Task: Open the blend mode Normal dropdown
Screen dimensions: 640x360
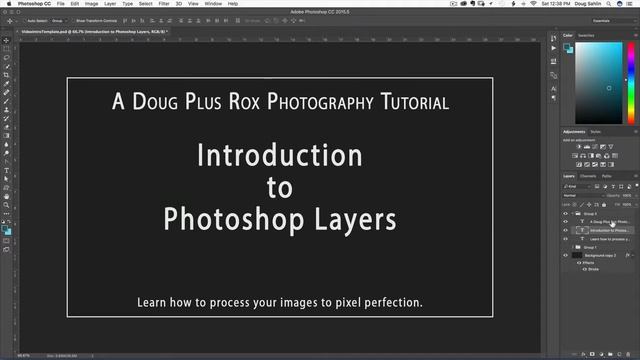Action: (x=583, y=196)
